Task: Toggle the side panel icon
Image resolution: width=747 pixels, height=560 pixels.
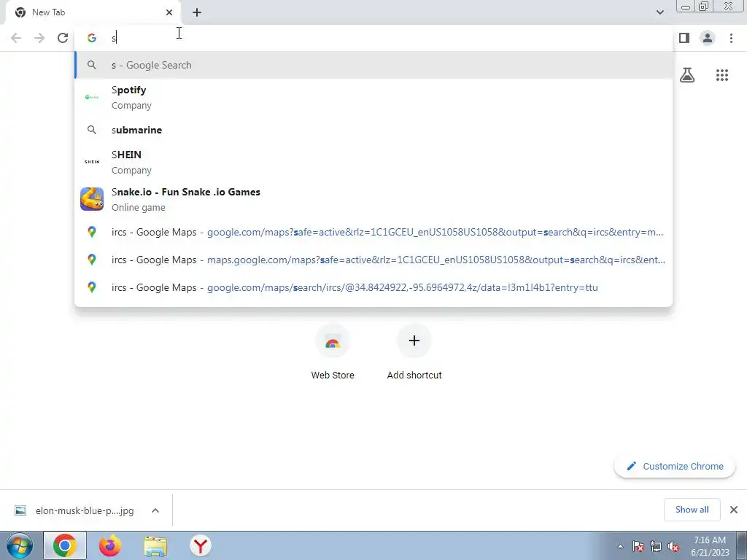Action: click(x=684, y=38)
